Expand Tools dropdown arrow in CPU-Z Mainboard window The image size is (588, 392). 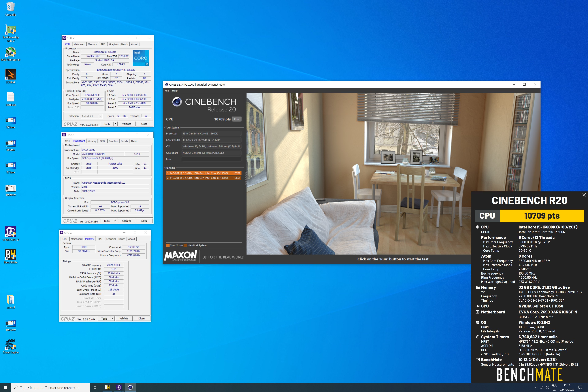[x=115, y=221]
